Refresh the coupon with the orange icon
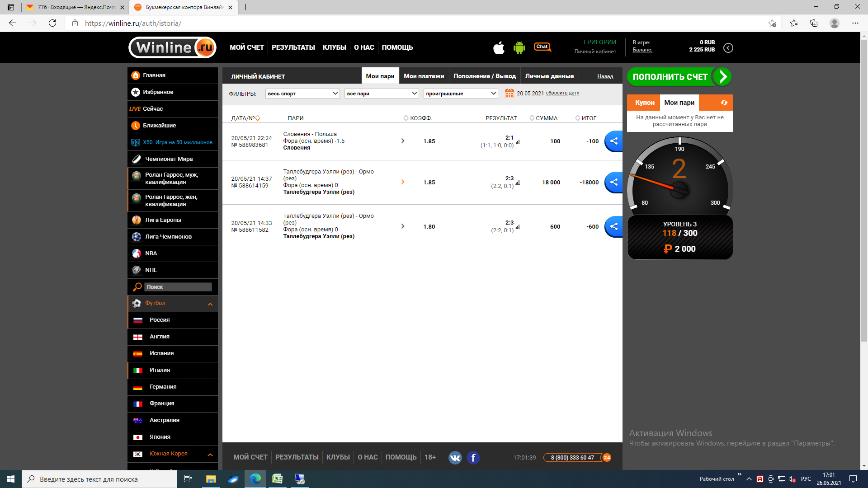The width and height of the screenshot is (868, 488). (x=724, y=103)
